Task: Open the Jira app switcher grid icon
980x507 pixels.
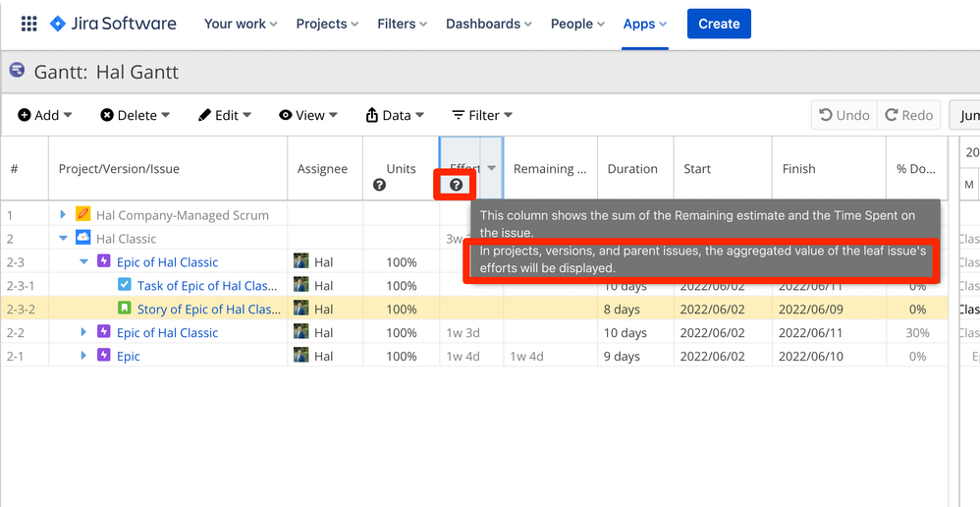Action: pyautogui.click(x=28, y=24)
